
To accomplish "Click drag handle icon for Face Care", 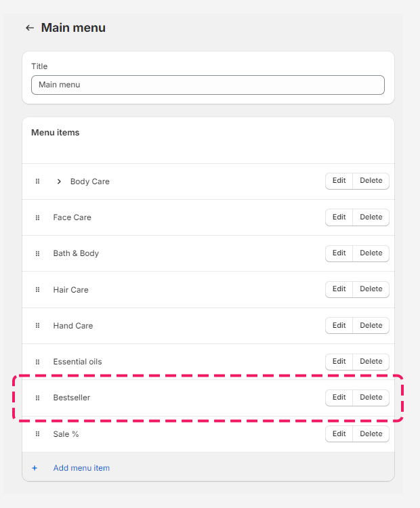I will point(38,217).
